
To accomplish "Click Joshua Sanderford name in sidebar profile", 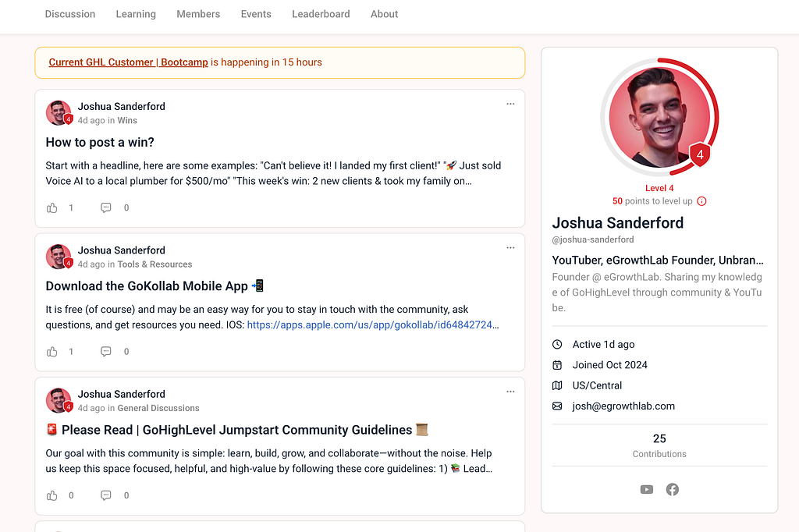I will click(618, 222).
